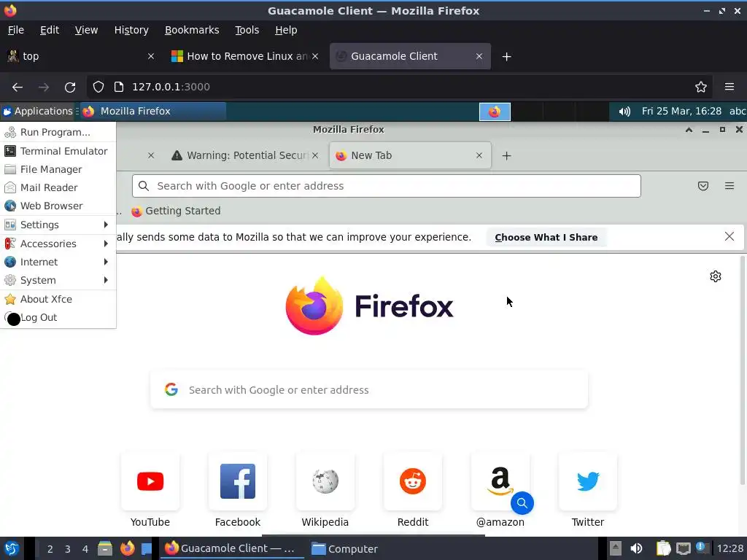The height and width of the screenshot is (560, 747).
Task: Close the inner New Tab tab
Action: [479, 155]
